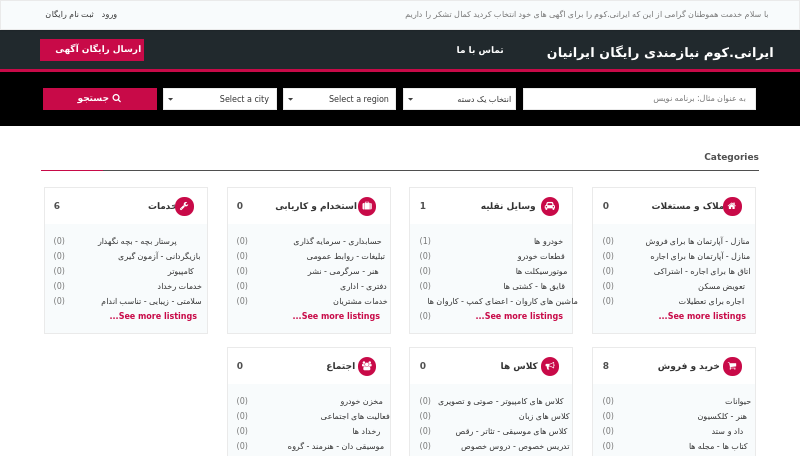Open خدمات مشتریان subcategory
Image resolution: width=800 pixels, height=456 pixels.
pos(360,301)
